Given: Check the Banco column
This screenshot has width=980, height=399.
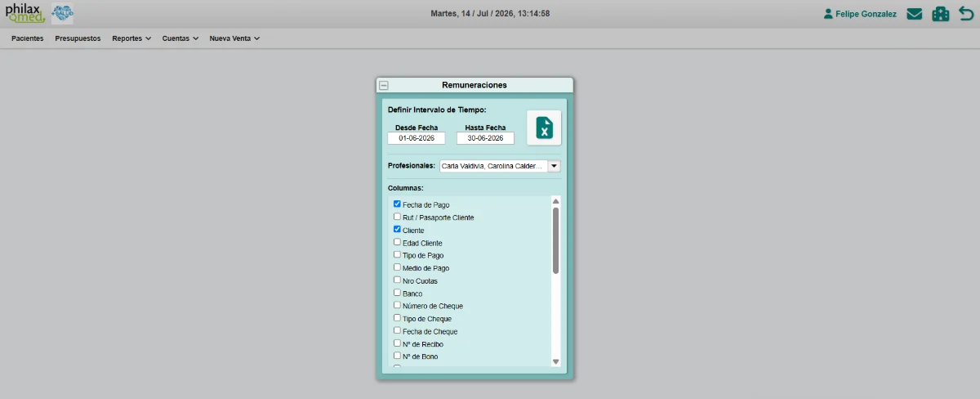Looking at the screenshot, I should point(397,293).
